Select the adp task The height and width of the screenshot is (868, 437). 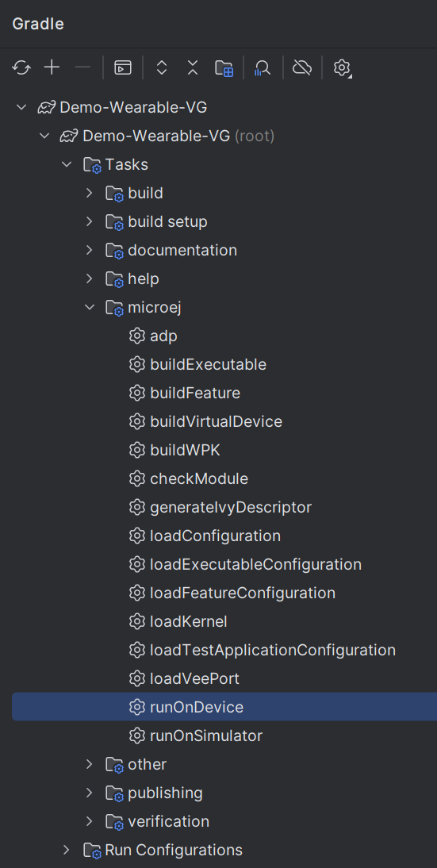point(163,336)
